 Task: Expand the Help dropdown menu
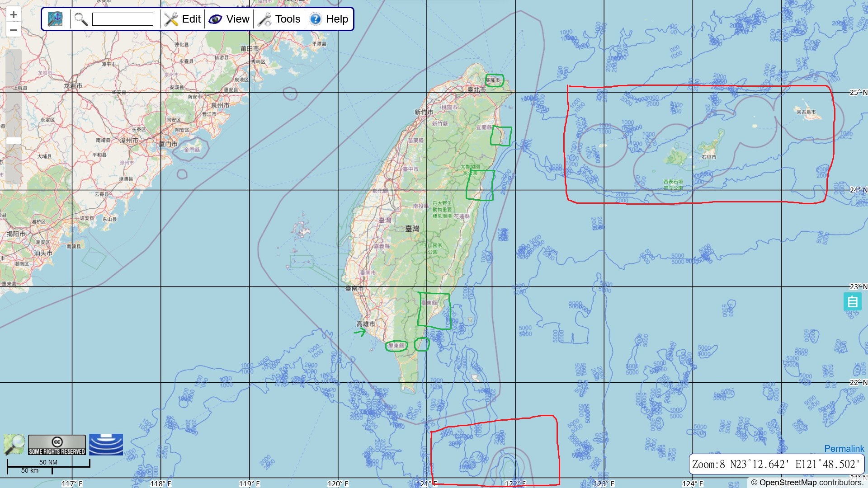[x=337, y=19]
